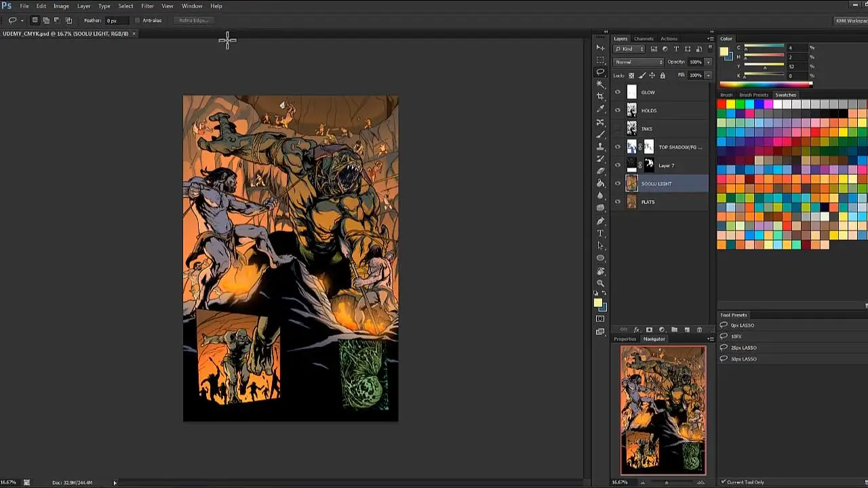Viewport: 868px width, 488px height.
Task: Click Add to selection mode icon
Action: (46, 20)
